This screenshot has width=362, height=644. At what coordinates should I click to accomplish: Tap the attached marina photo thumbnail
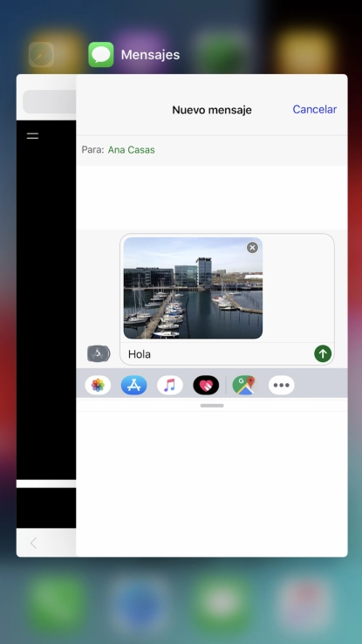pos(193,288)
